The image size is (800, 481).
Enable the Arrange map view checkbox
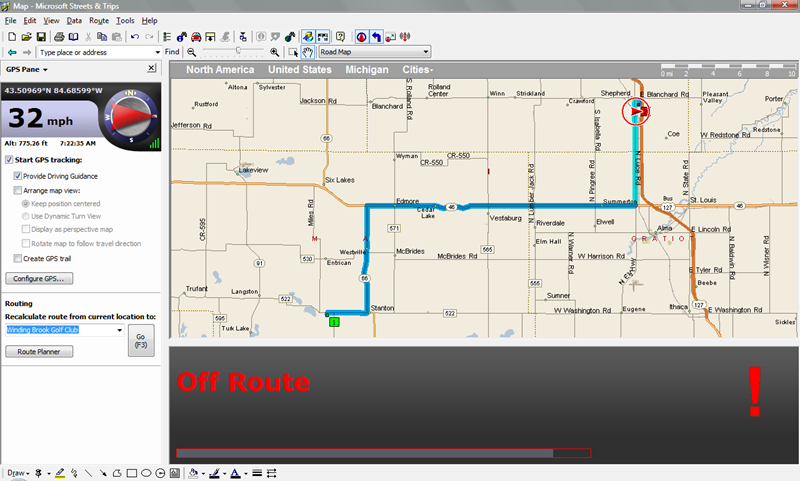coord(18,190)
